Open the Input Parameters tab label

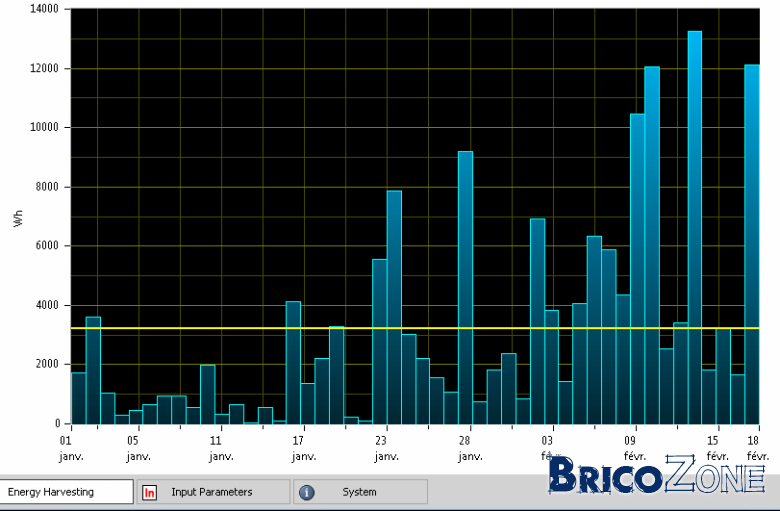click(x=212, y=492)
